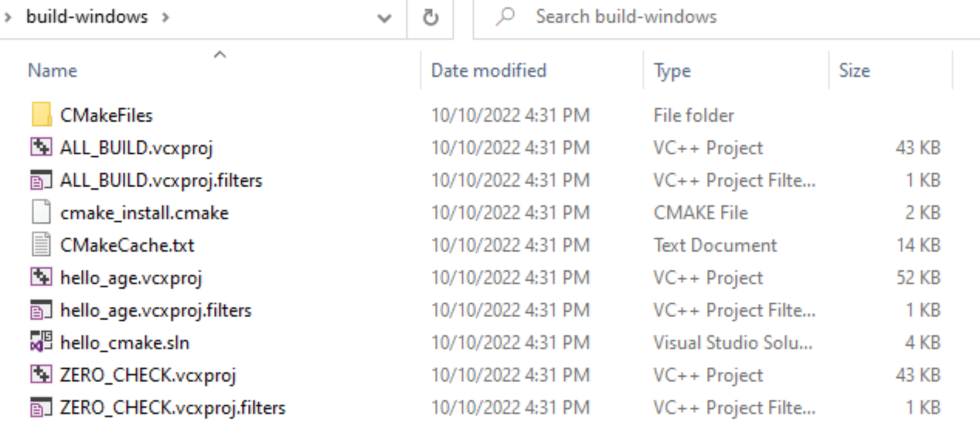Sort files by Name column header

pyautogui.click(x=53, y=70)
